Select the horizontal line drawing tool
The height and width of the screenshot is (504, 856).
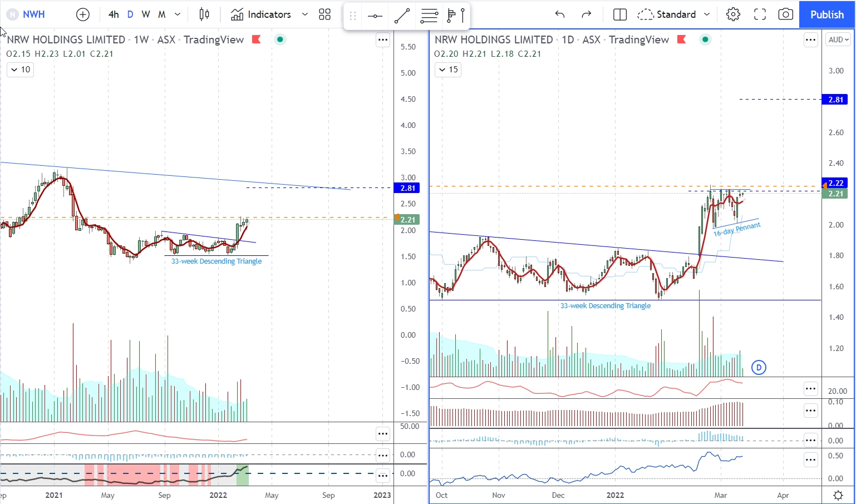point(375,16)
